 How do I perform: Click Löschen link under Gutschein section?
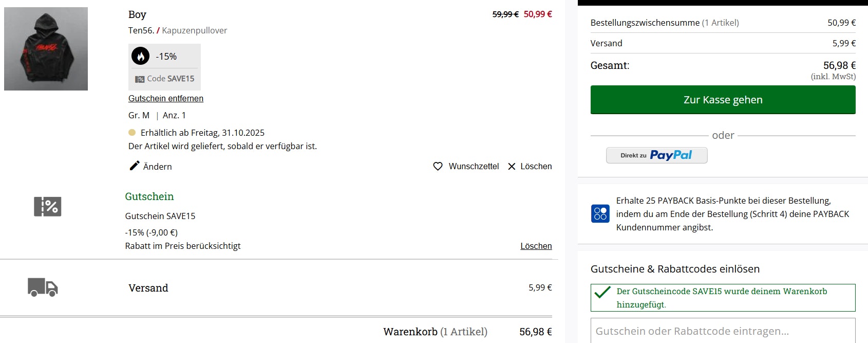[536, 246]
